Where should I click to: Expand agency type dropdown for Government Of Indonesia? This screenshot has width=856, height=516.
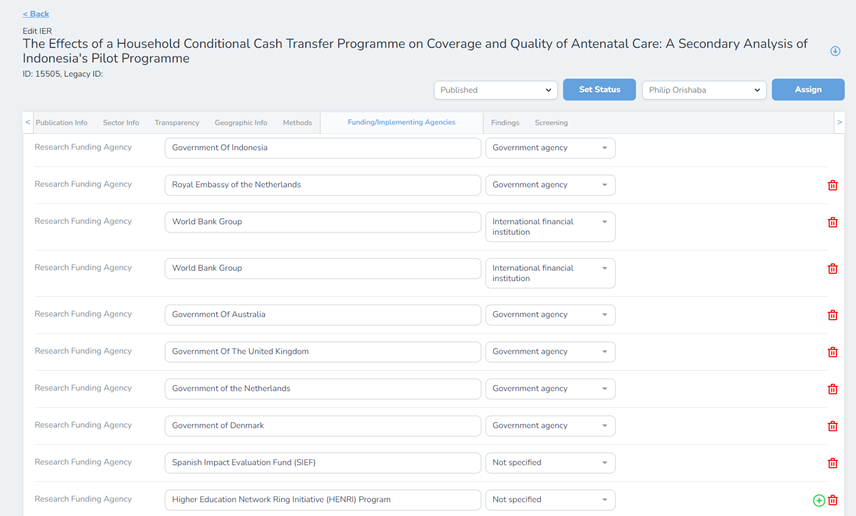click(x=550, y=148)
